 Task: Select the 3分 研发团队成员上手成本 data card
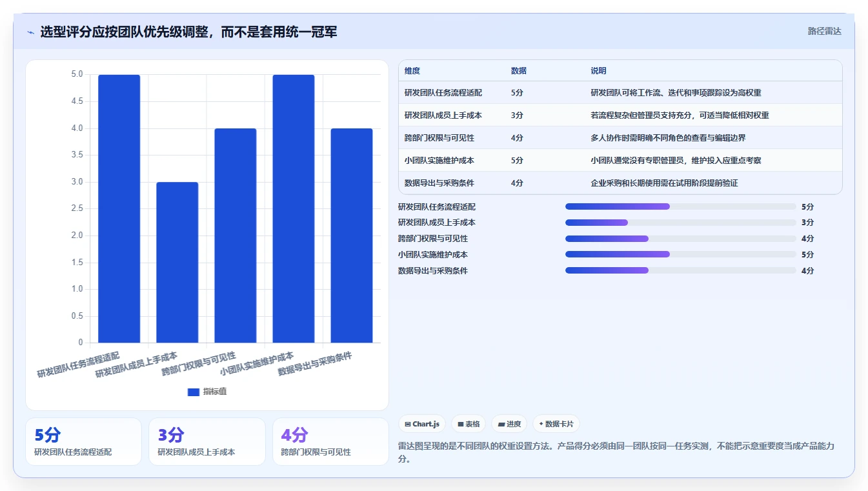coord(207,441)
